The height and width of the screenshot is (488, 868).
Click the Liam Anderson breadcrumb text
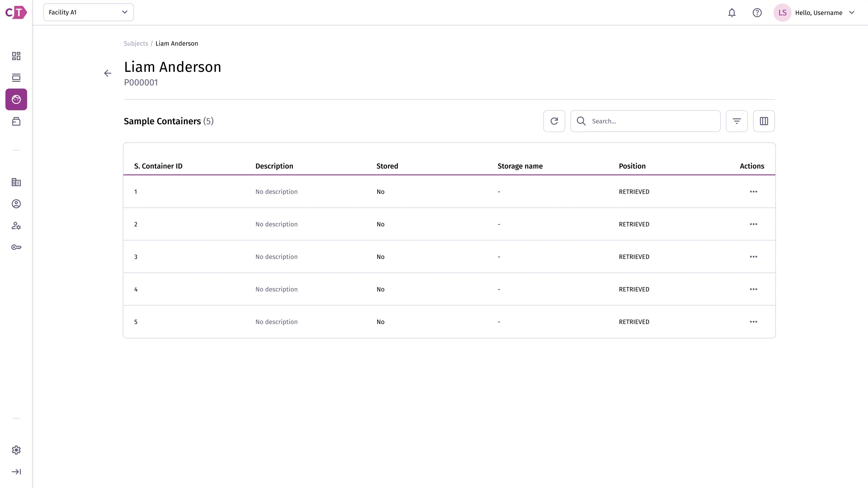tap(177, 43)
